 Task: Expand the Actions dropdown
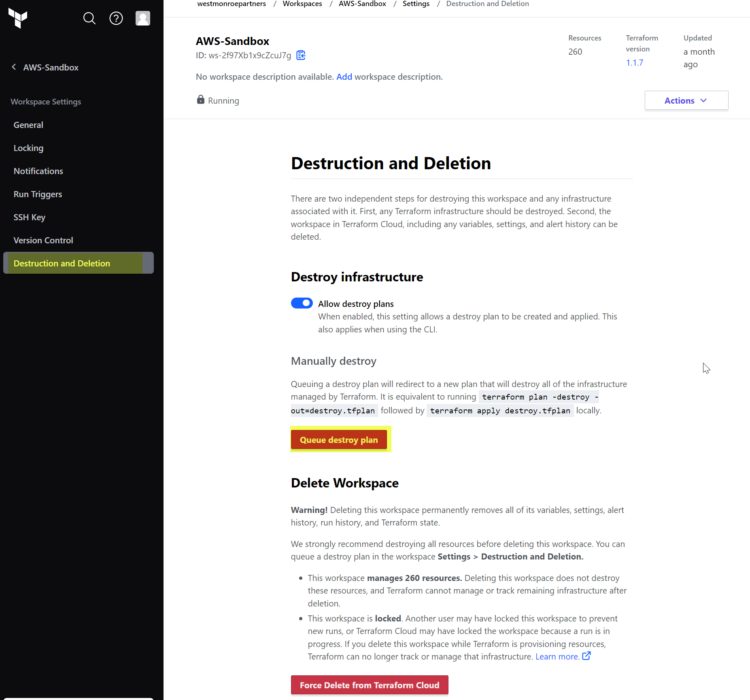click(x=686, y=100)
